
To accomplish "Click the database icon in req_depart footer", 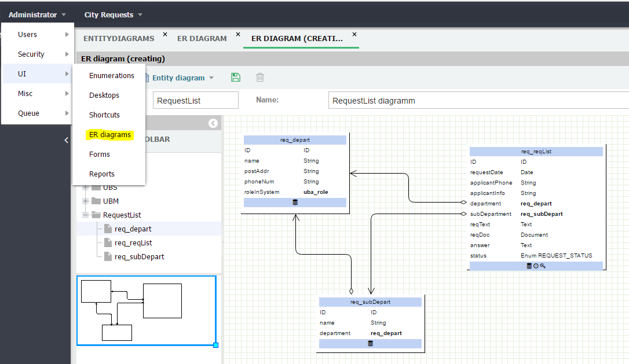I will click(295, 202).
